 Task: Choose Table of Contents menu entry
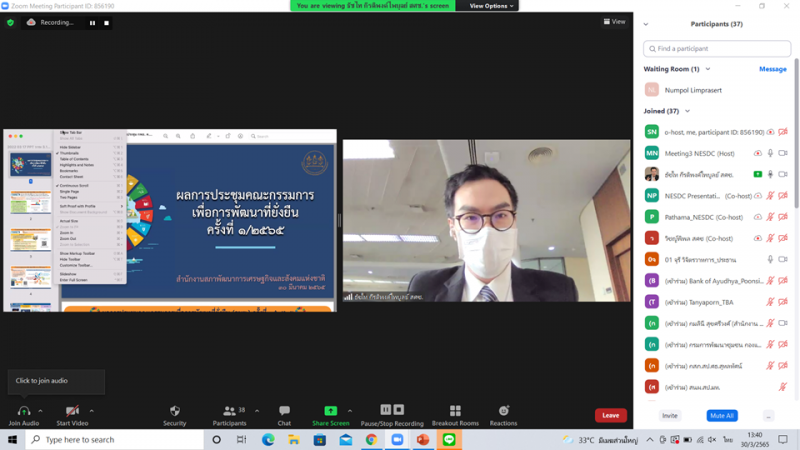tap(74, 159)
